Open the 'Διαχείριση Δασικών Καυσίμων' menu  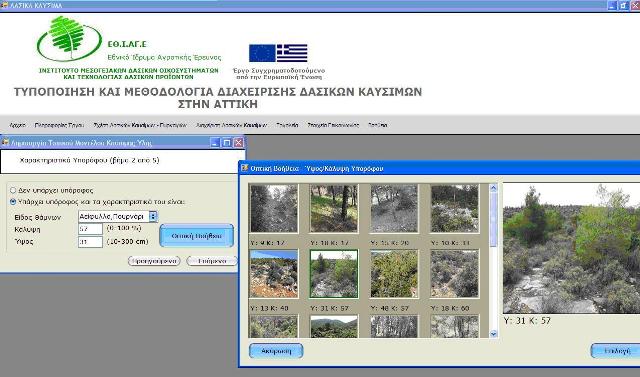point(231,125)
